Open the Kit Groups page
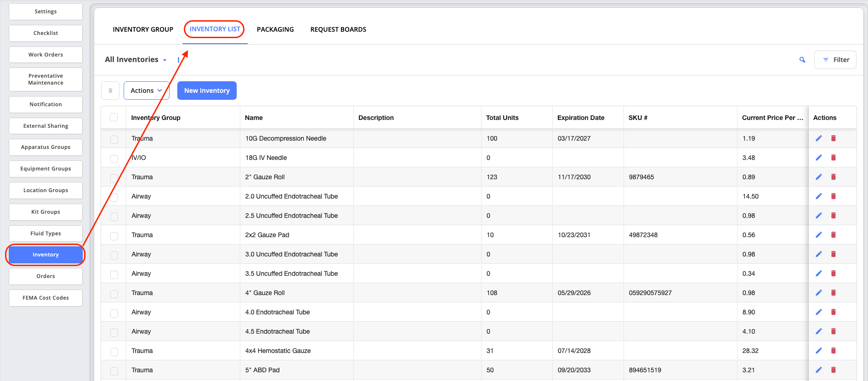This screenshot has height=381, width=868. tap(45, 212)
